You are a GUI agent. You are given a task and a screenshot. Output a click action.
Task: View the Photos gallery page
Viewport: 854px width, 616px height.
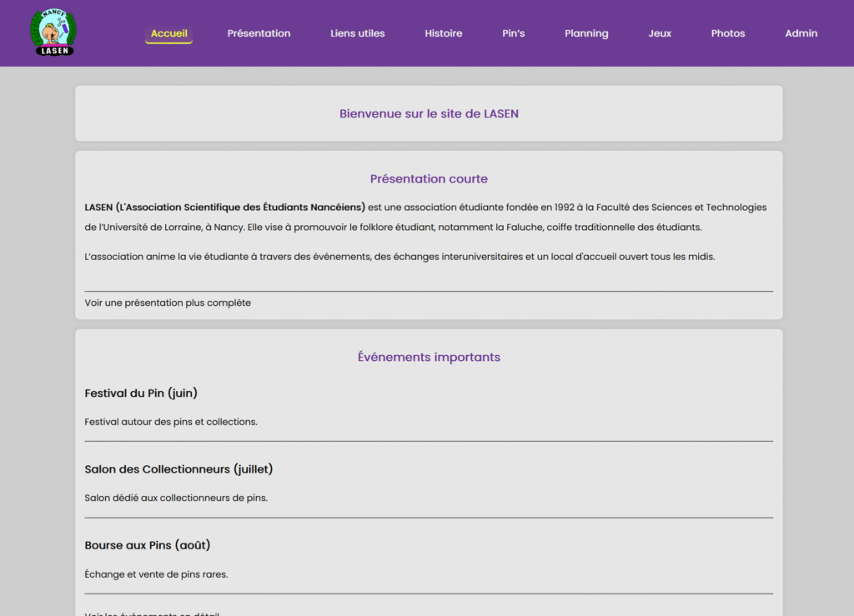(x=727, y=33)
